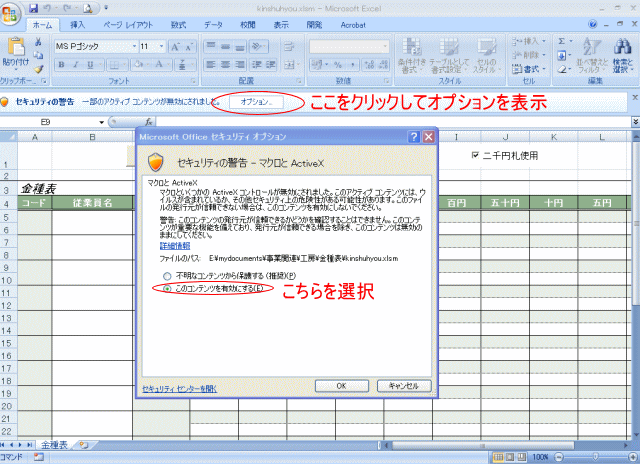The height and width of the screenshot is (464, 640).
Task: Click OK in the security dialog
Action: click(x=342, y=386)
